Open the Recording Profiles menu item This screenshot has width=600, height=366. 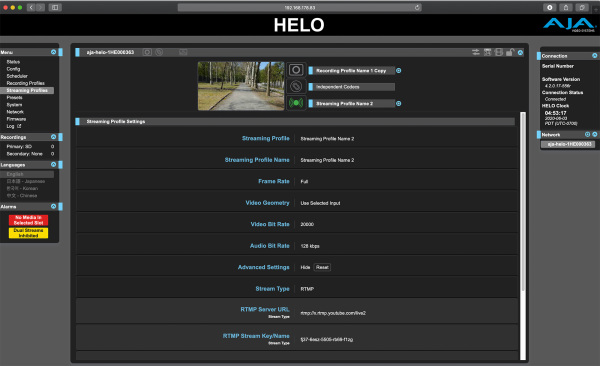click(x=25, y=83)
